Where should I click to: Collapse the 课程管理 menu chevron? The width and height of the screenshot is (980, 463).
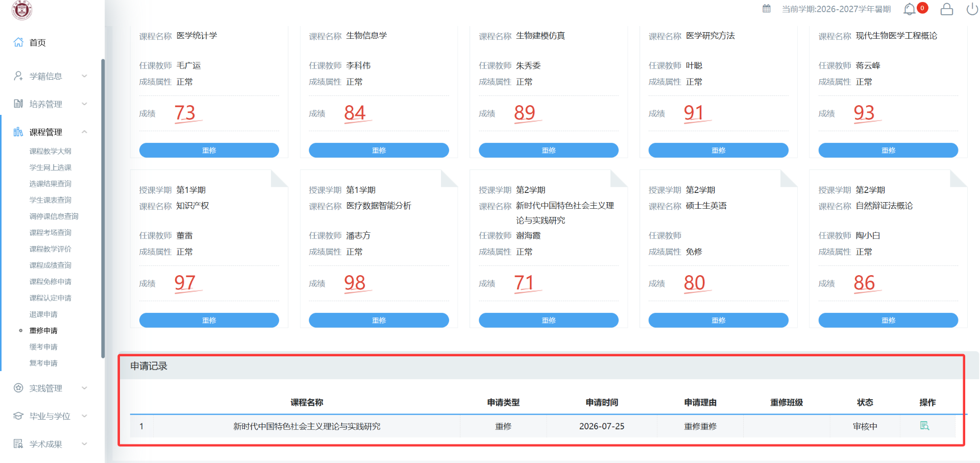tap(85, 132)
